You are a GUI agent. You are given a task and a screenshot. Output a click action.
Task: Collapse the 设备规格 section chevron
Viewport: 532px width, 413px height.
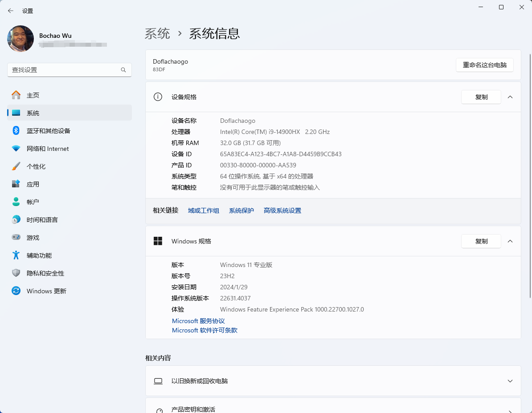click(x=510, y=97)
